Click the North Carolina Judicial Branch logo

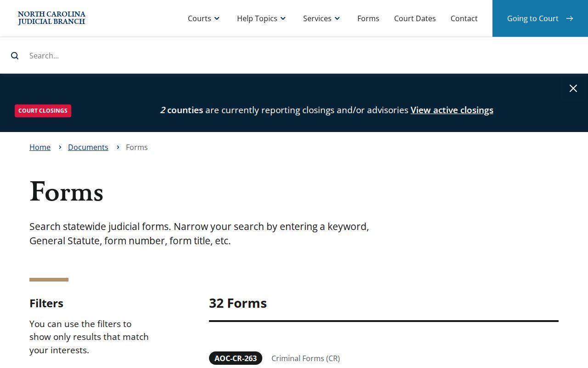coord(51,18)
